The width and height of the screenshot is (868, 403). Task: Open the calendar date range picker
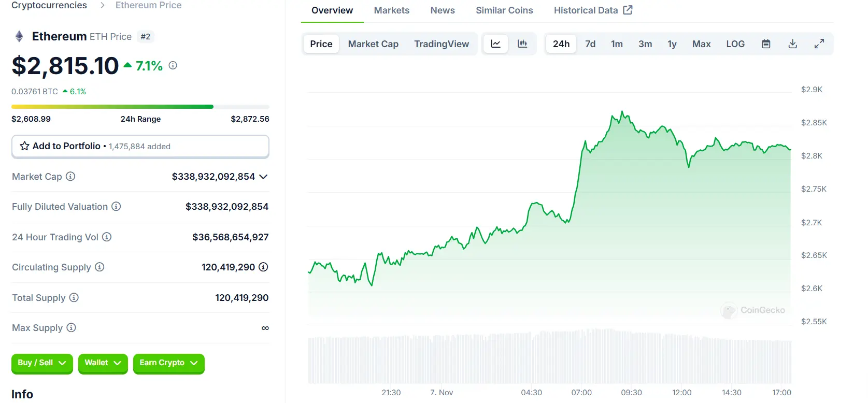point(766,44)
